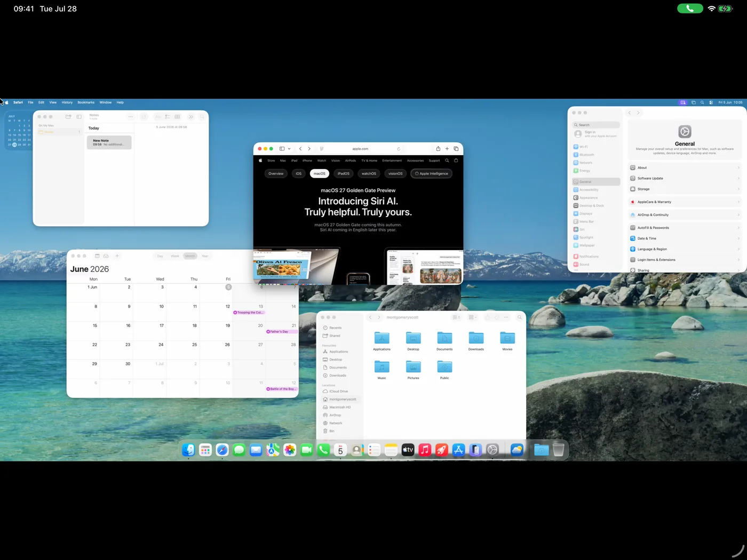Open the Phone app in the Dock
The width and height of the screenshot is (747, 560).
point(323,450)
